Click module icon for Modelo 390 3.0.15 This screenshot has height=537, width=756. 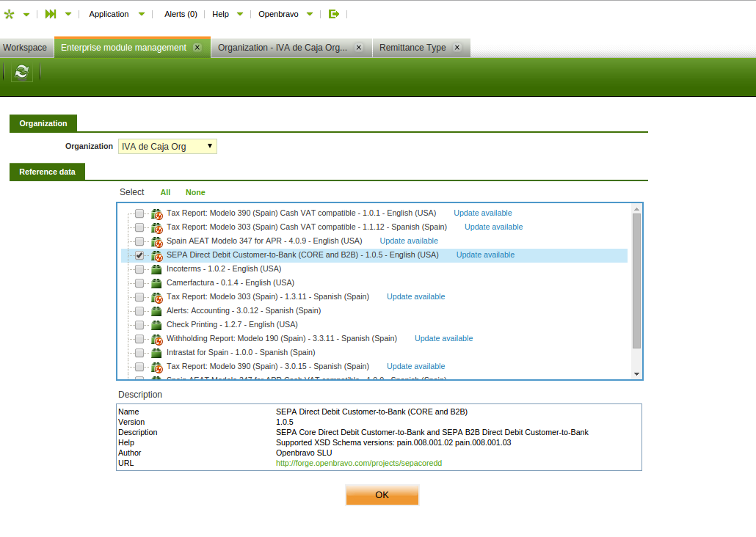tap(156, 368)
